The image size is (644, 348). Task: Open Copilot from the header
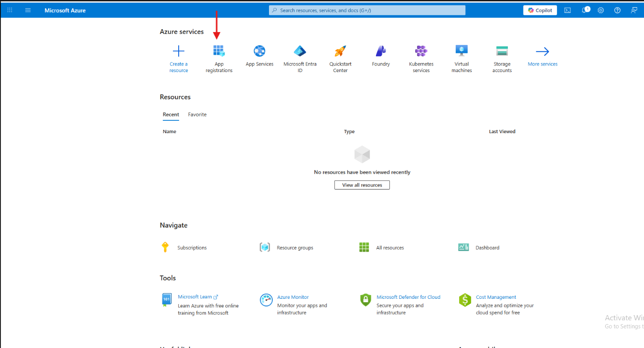540,10
